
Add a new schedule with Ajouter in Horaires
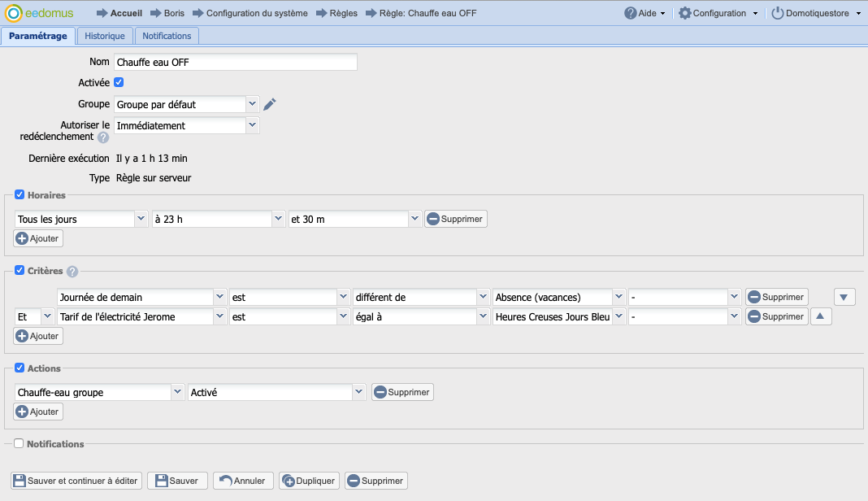(38, 238)
